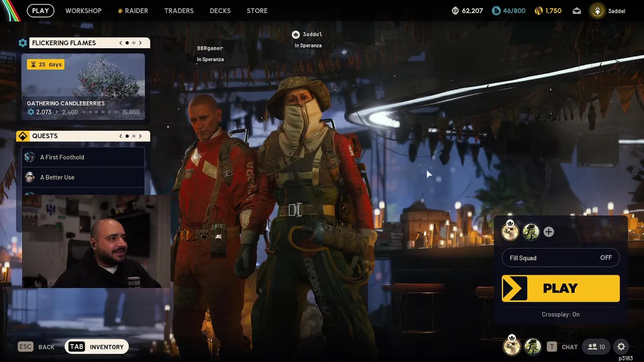Click the BBRgamer player name tag
This screenshot has width=644, height=362.
(x=210, y=48)
